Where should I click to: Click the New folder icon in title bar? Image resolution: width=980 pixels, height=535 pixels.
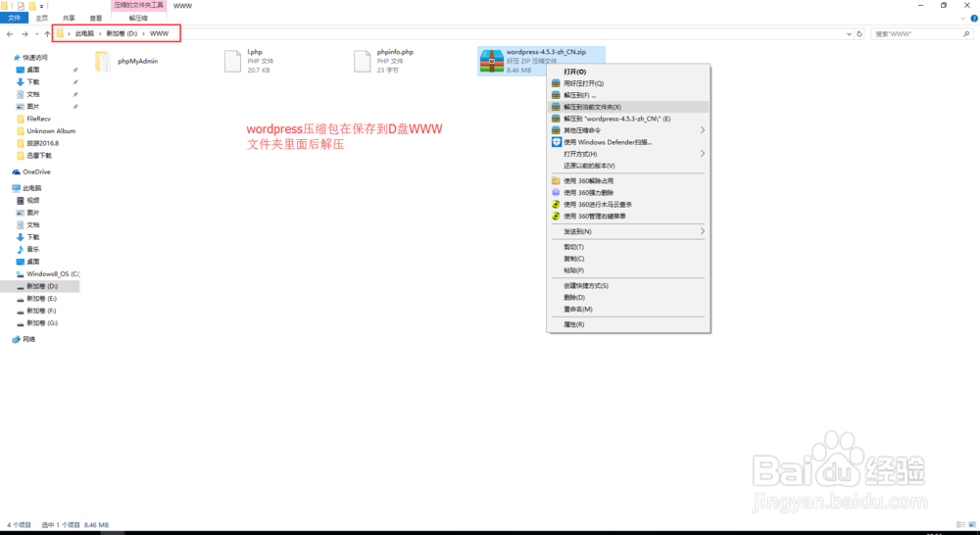[x=32, y=6]
